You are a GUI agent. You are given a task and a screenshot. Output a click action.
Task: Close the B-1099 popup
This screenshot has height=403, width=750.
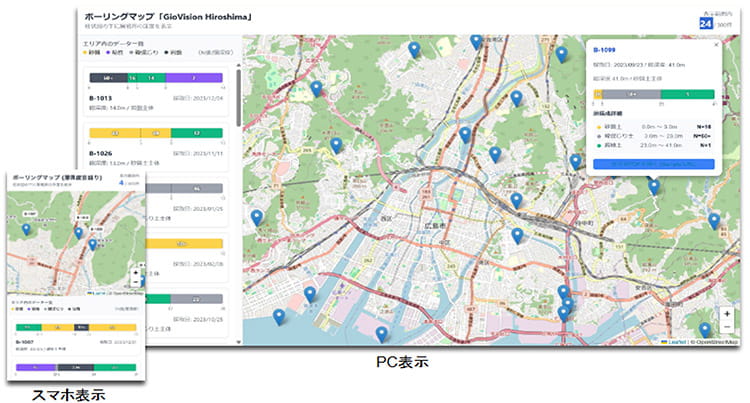coord(716,45)
